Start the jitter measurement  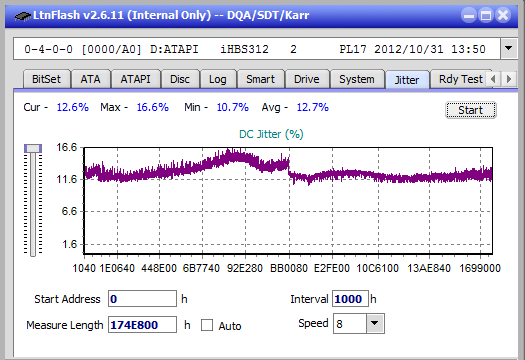[x=471, y=110]
